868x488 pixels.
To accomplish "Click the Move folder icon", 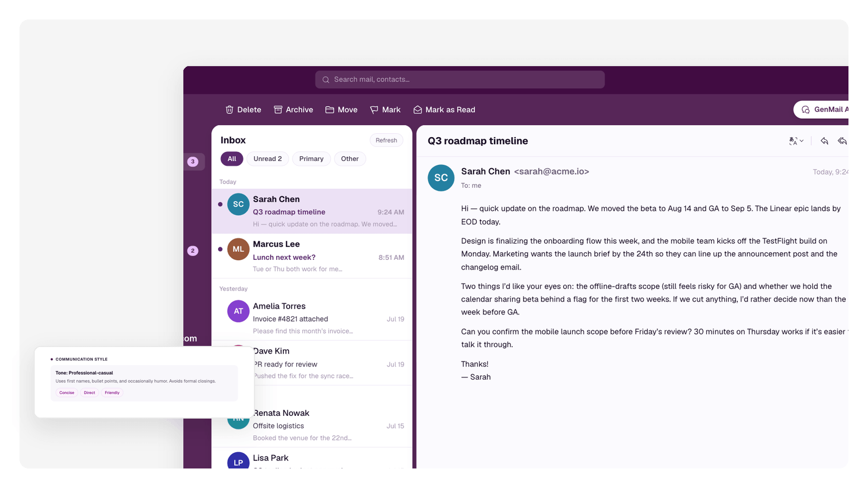I will tap(329, 110).
